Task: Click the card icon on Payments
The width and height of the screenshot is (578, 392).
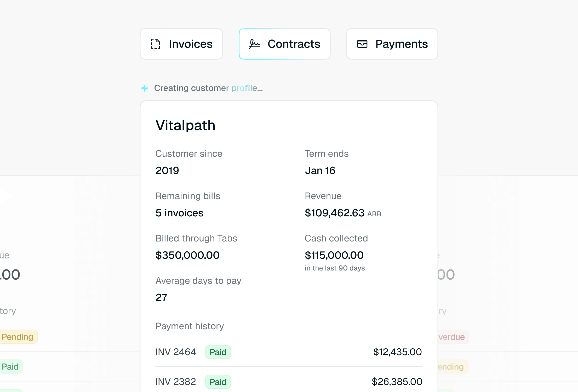Action: tap(362, 44)
